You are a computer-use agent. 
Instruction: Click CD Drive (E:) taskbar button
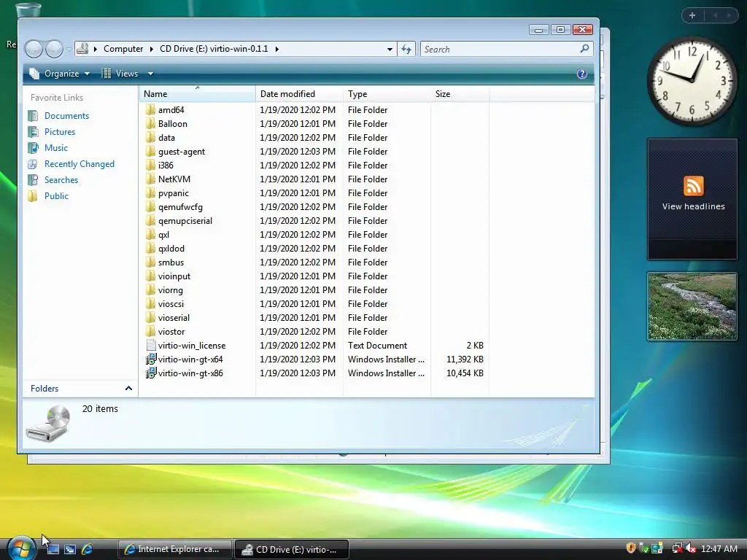[x=292, y=549]
